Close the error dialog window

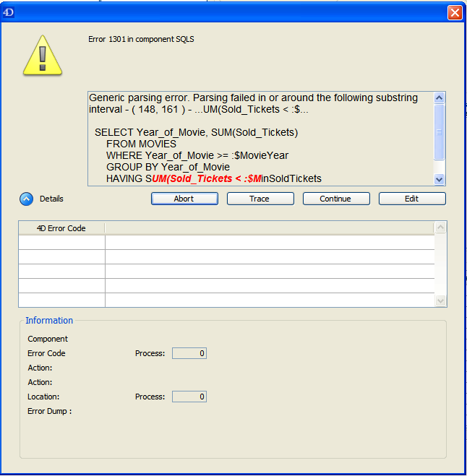(454, 12)
